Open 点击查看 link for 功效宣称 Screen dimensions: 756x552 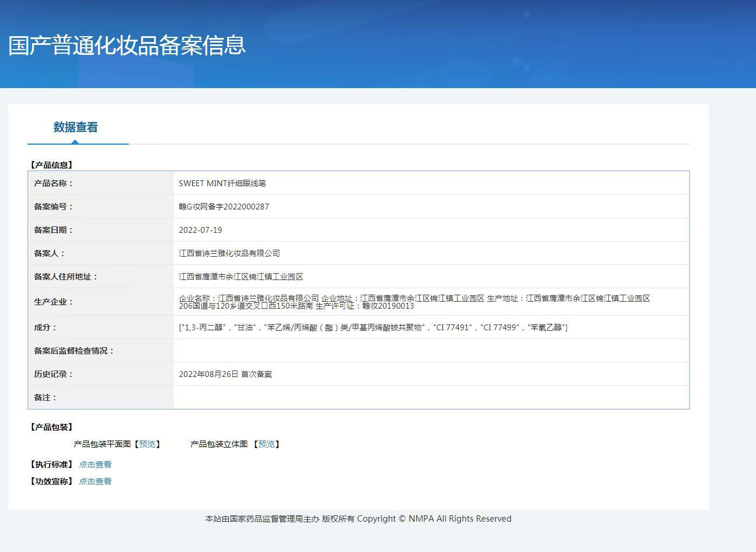pos(95,481)
